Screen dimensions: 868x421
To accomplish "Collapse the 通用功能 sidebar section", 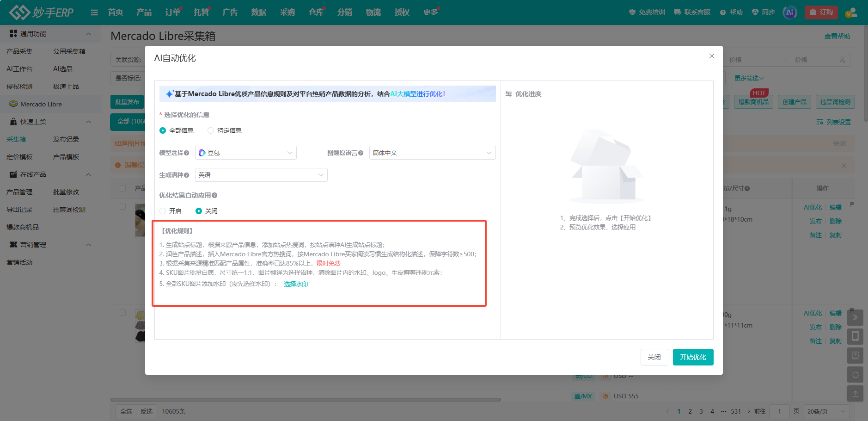I will (x=89, y=34).
